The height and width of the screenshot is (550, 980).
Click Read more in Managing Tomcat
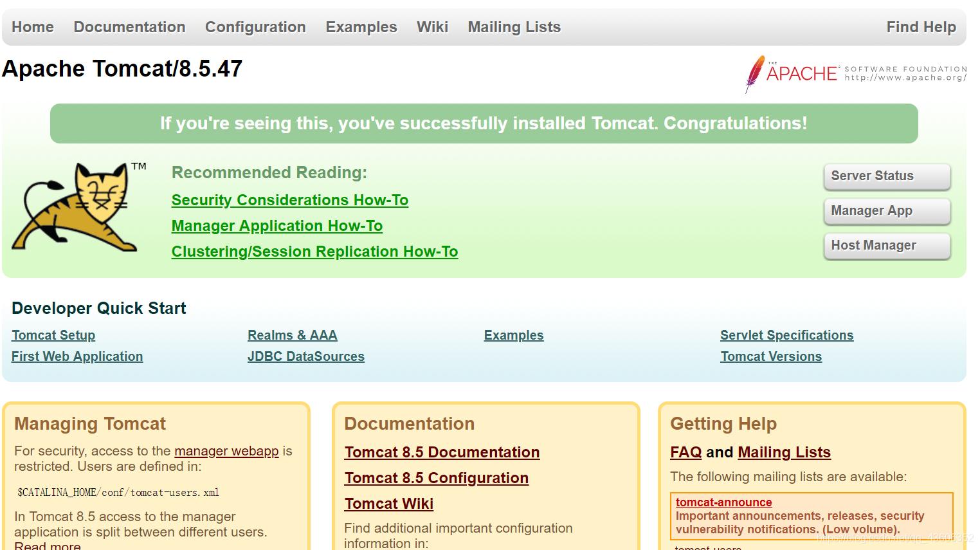click(48, 546)
